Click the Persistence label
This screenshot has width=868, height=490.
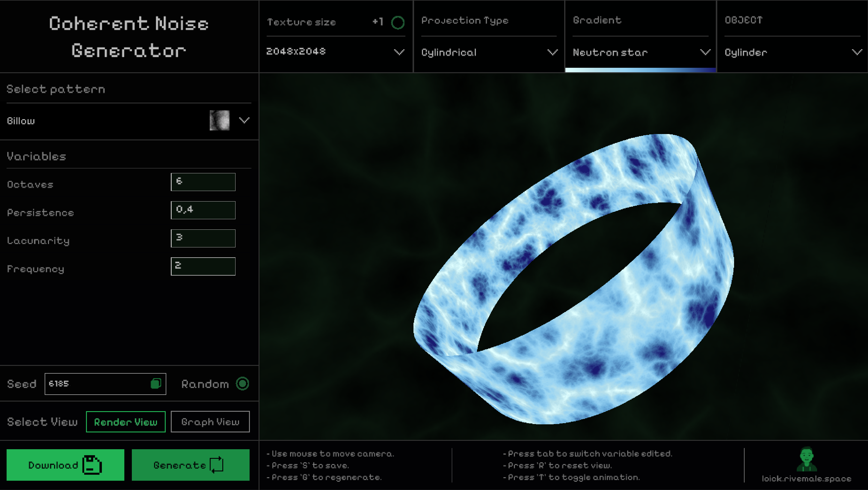click(x=40, y=212)
